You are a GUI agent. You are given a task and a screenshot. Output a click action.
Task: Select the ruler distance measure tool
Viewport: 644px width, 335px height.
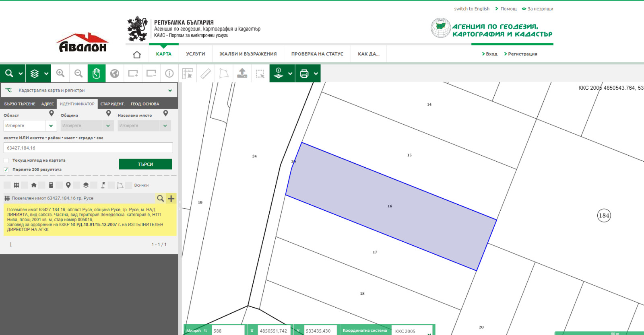pyautogui.click(x=206, y=74)
